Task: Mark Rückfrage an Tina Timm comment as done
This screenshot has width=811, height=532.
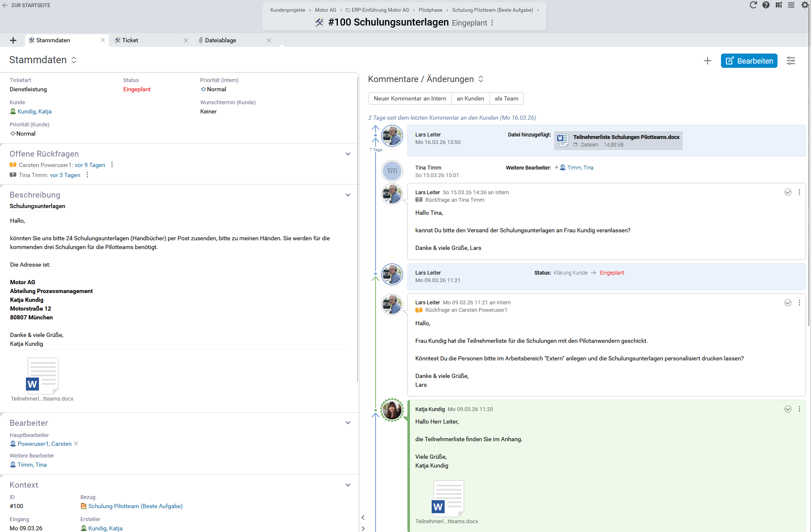Action: pyautogui.click(x=788, y=192)
